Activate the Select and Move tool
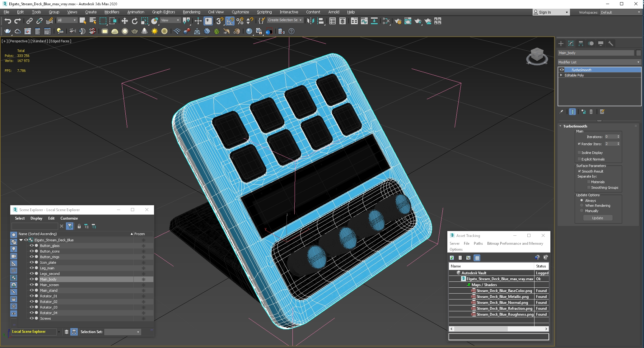 tap(124, 21)
